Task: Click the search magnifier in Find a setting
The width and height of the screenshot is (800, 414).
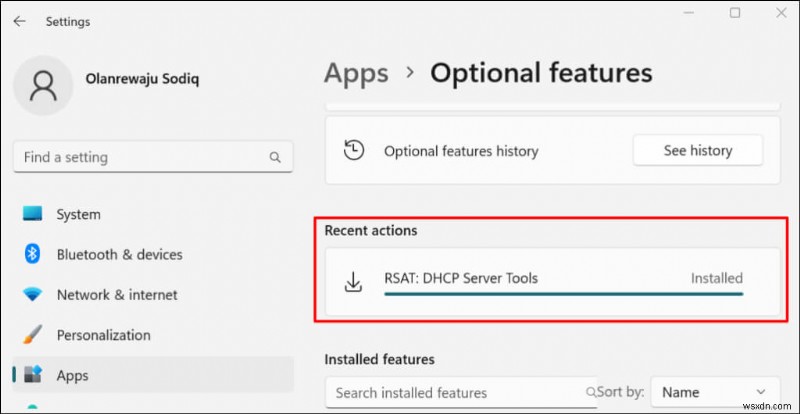Action: point(275,157)
